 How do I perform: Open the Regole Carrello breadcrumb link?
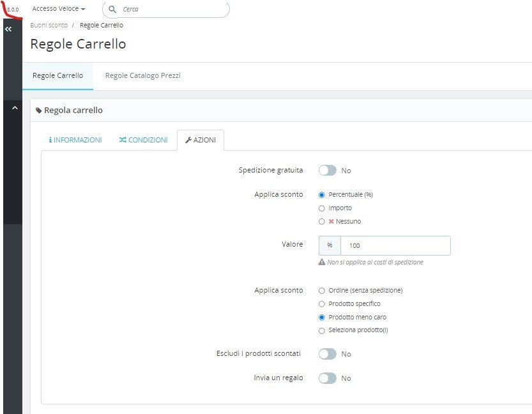click(102, 25)
